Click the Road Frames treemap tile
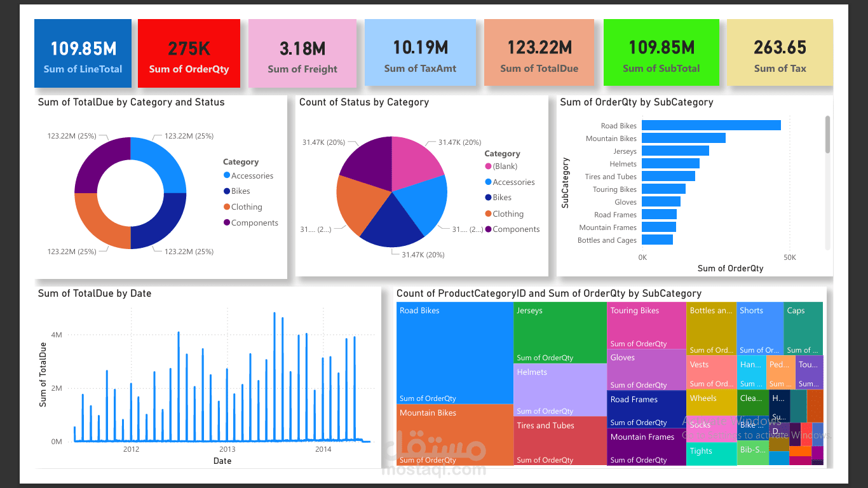The height and width of the screenshot is (488, 868). pos(646,409)
